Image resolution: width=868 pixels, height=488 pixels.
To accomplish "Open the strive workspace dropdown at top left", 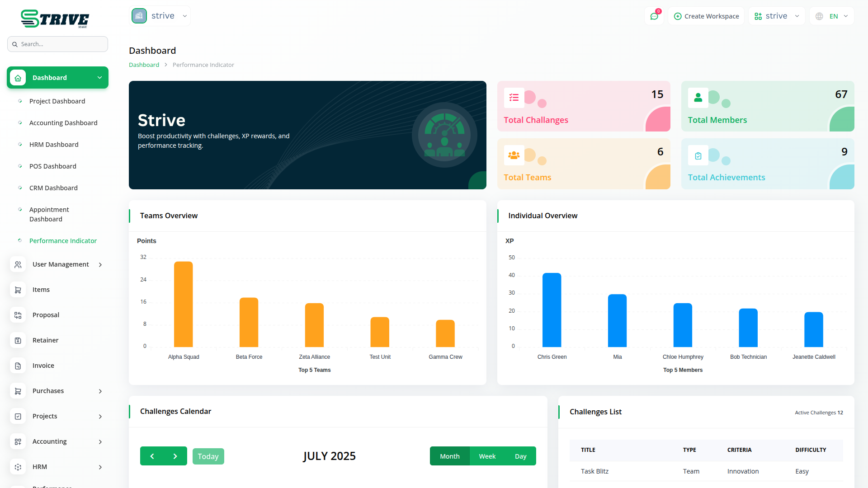I will pyautogui.click(x=160, y=16).
